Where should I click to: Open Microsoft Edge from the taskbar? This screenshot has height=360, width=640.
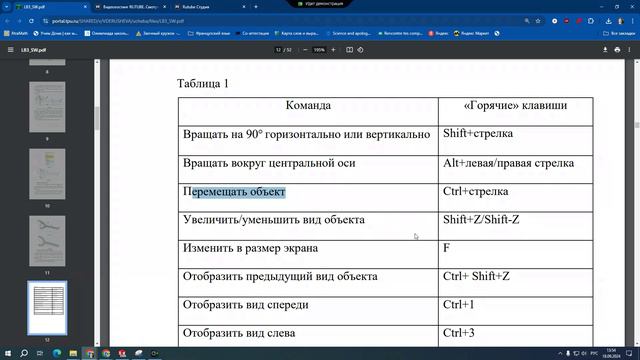57,353
